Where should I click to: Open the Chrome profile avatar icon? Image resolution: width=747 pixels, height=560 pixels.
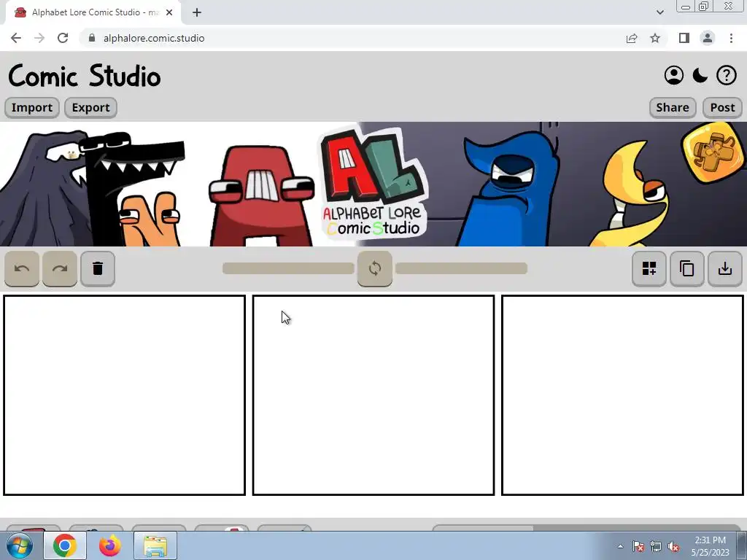708,38
